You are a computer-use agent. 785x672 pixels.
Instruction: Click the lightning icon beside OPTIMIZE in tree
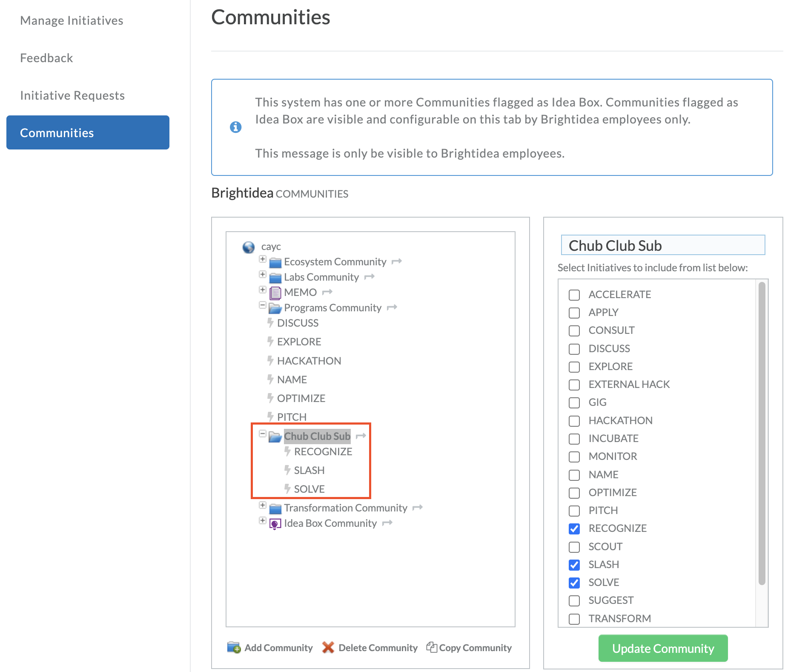click(270, 398)
